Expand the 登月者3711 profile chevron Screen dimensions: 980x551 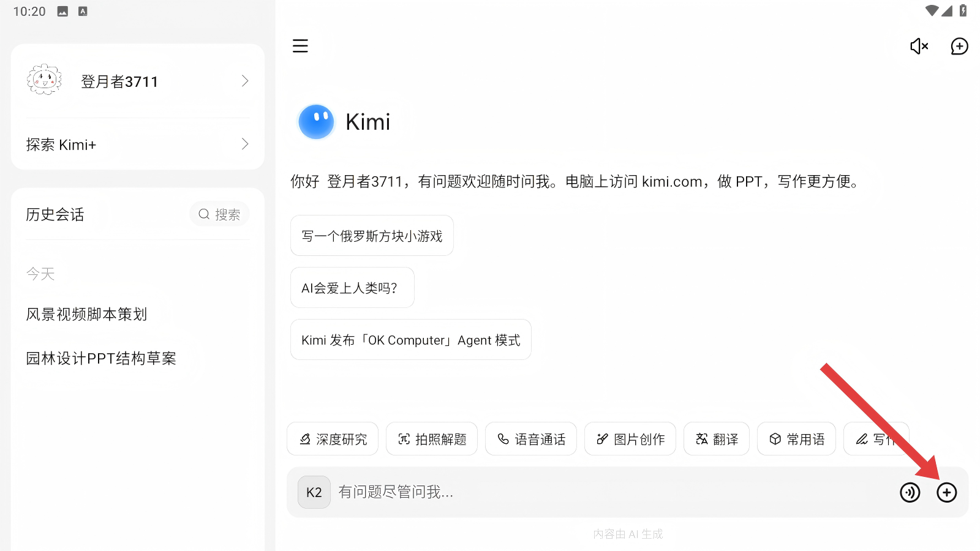point(245,81)
